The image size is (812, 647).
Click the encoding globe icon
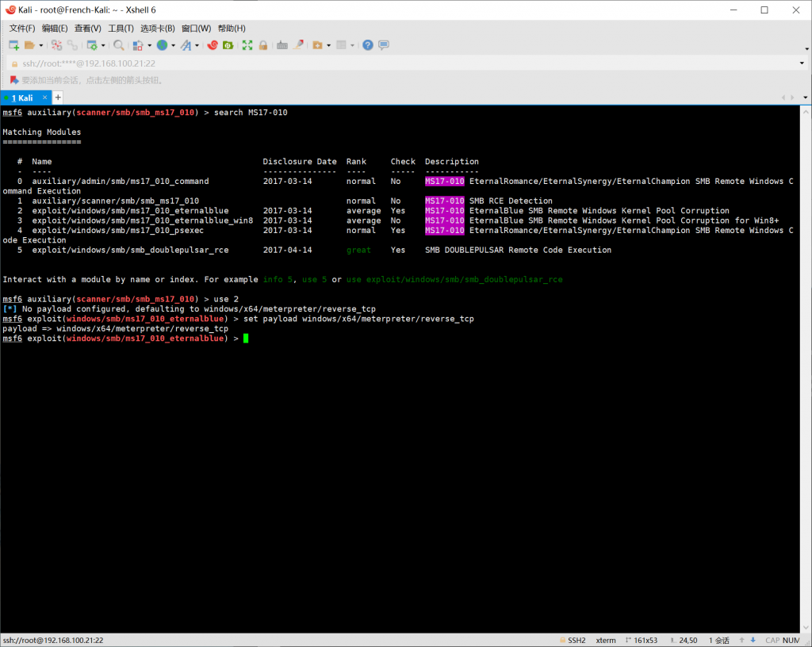tap(162, 45)
